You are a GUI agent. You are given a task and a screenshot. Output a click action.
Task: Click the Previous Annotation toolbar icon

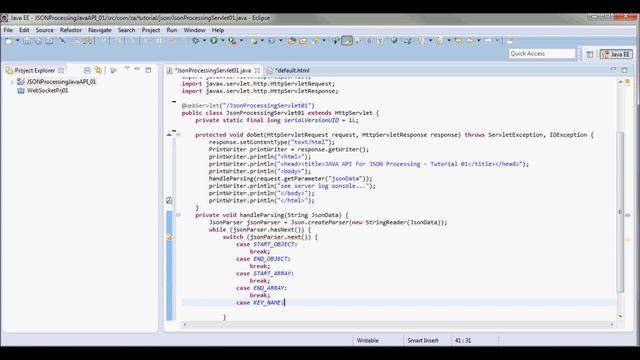click(x=439, y=41)
